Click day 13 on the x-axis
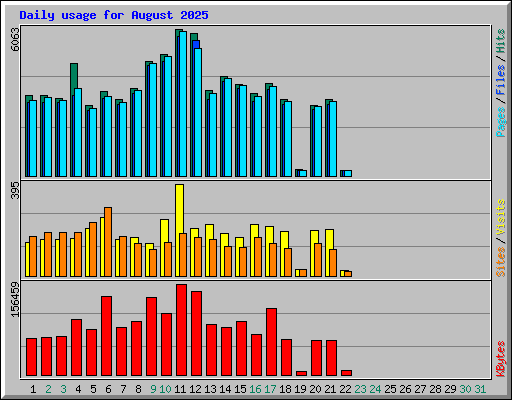512x400 pixels. tap(210, 389)
